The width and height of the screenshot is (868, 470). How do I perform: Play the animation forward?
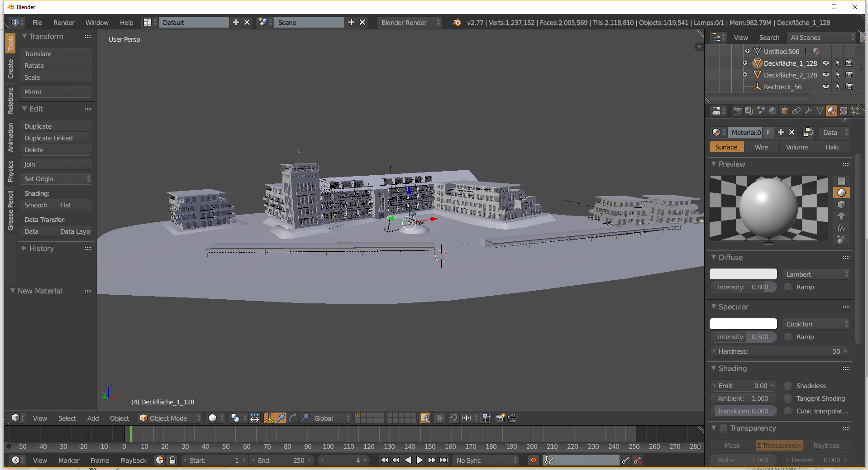(420, 460)
